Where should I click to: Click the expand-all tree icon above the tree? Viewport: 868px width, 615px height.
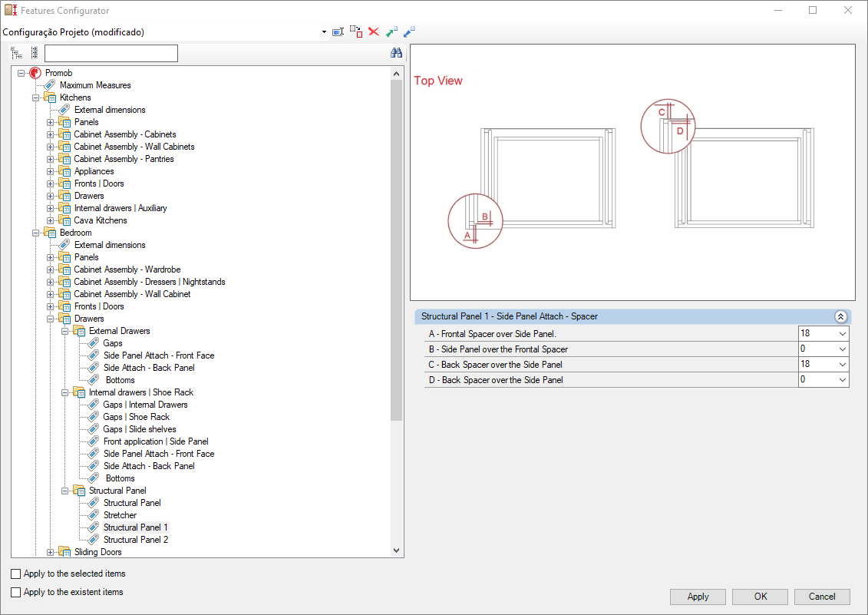[17, 53]
